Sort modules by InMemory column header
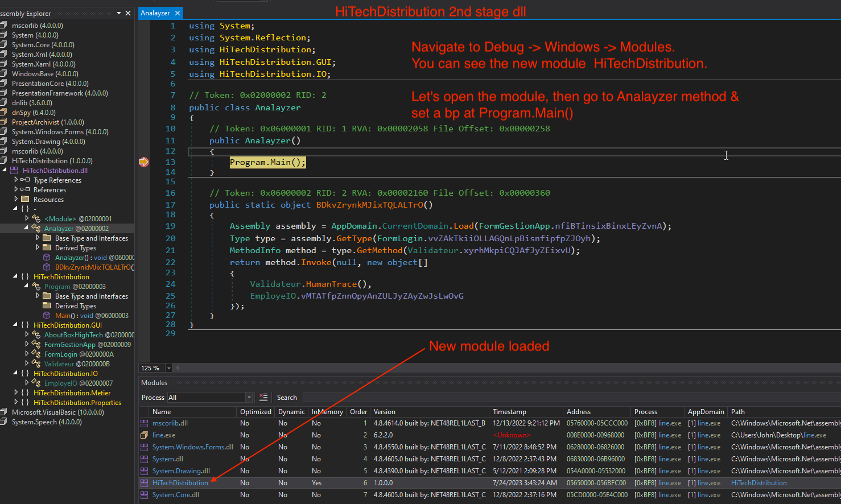 (327, 412)
